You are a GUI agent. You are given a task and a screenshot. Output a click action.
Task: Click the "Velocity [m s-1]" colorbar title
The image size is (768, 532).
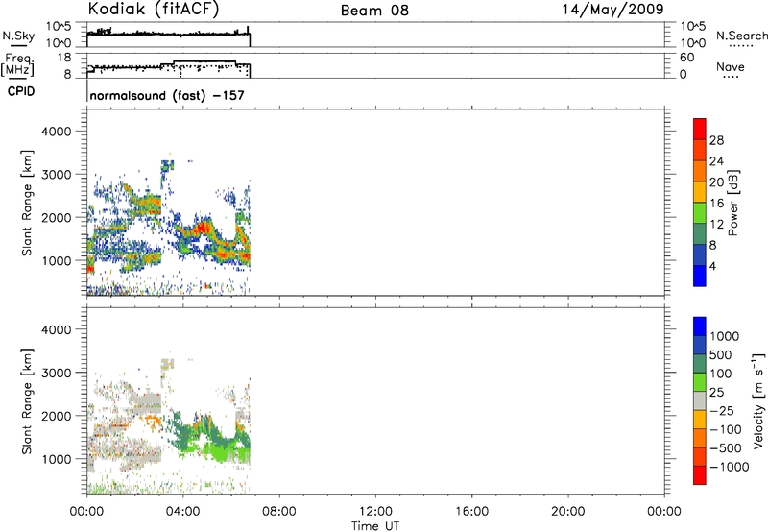[x=758, y=400]
